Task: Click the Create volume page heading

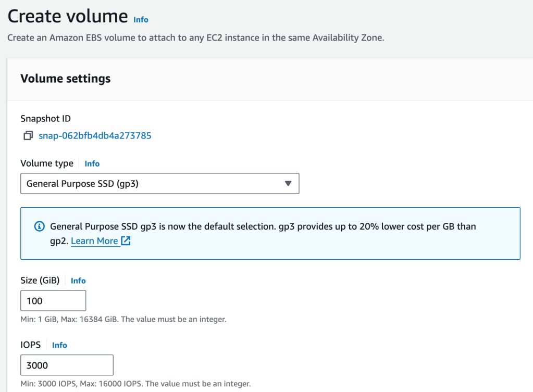Action: [67, 17]
